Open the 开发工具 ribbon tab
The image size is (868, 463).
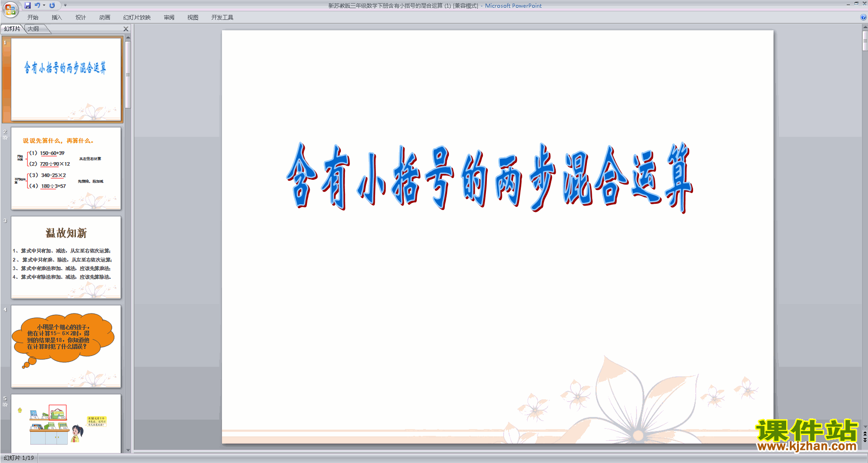point(222,18)
